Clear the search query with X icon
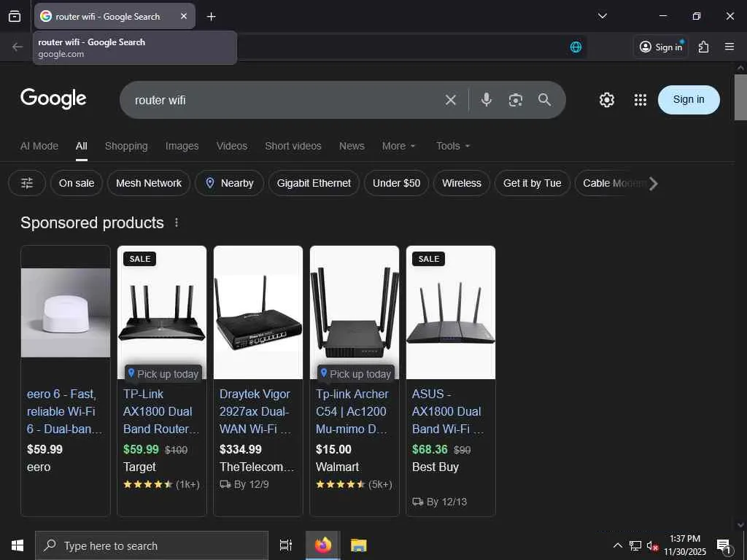This screenshot has height=560, width=747. click(450, 100)
